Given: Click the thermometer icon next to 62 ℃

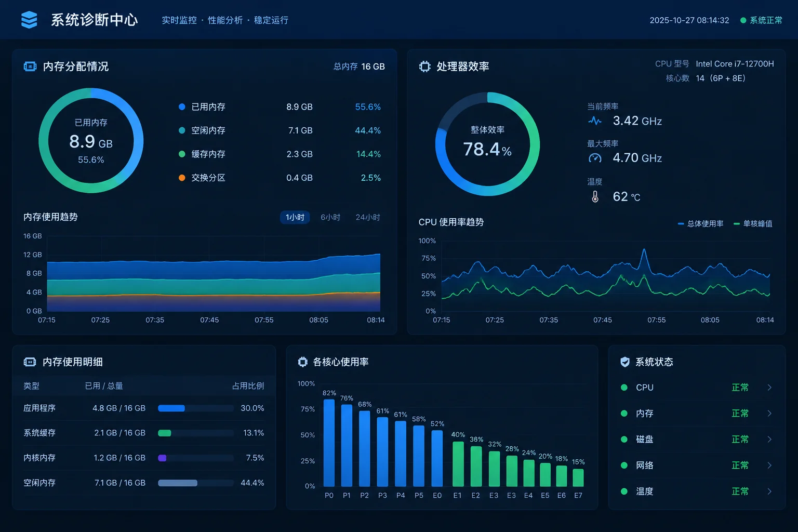Looking at the screenshot, I should click(x=595, y=196).
